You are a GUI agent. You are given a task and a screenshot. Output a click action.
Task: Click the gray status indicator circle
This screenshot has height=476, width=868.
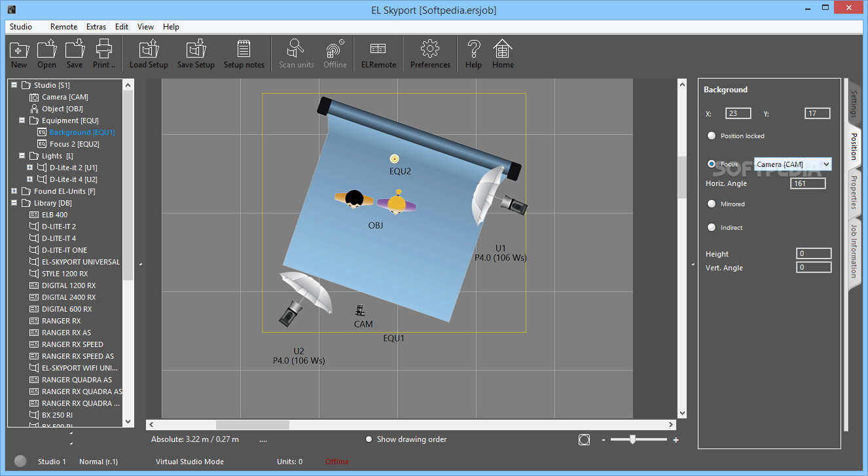20,461
